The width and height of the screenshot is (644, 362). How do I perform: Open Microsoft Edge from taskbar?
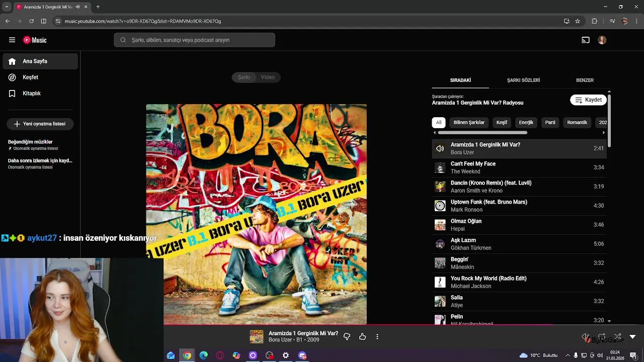pyautogui.click(x=203, y=355)
